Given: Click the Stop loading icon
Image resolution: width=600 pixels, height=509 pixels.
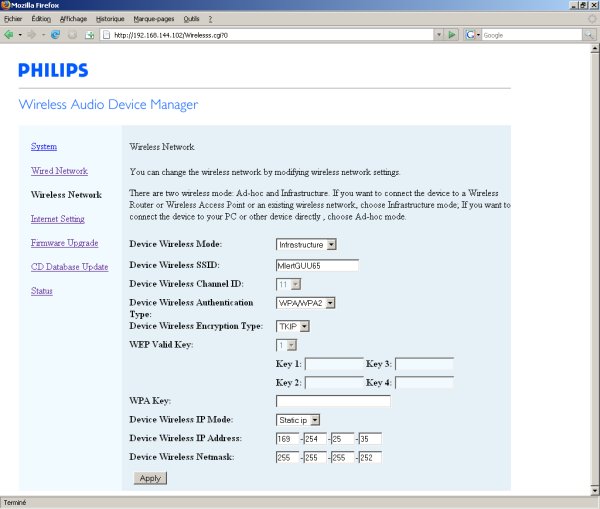Looking at the screenshot, I should click(72, 34).
